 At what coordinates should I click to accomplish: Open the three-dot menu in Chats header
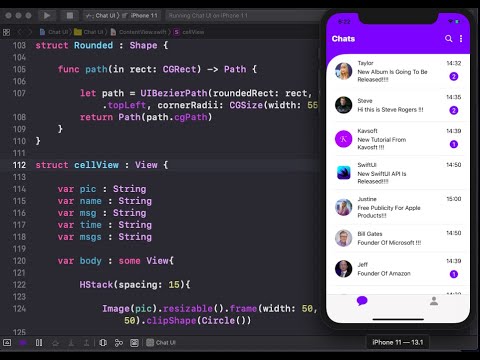[x=461, y=39]
